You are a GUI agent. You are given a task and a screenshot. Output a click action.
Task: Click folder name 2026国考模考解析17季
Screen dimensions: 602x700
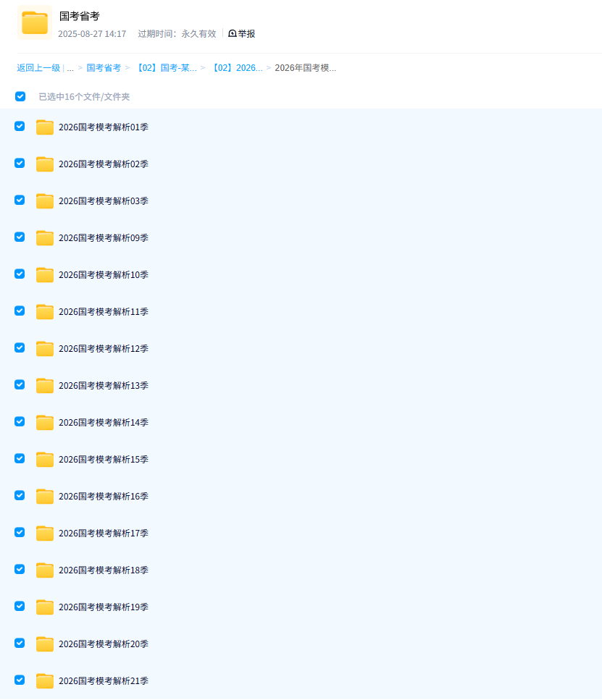[104, 533]
